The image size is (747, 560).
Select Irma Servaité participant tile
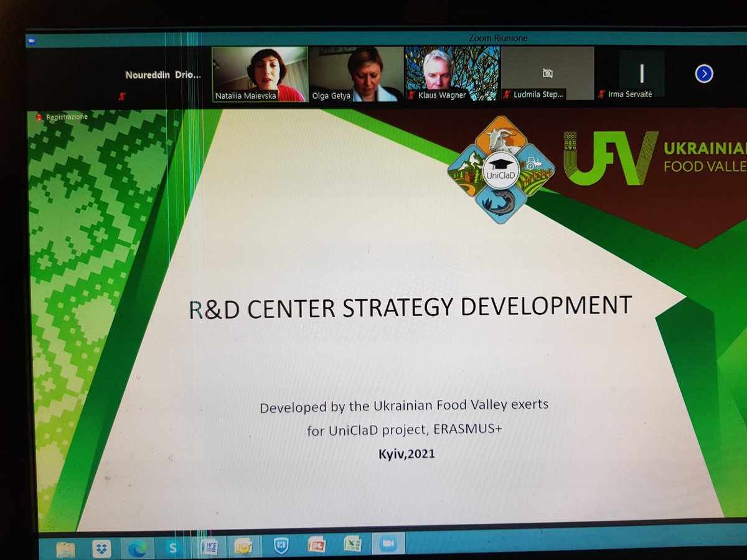[x=642, y=74]
